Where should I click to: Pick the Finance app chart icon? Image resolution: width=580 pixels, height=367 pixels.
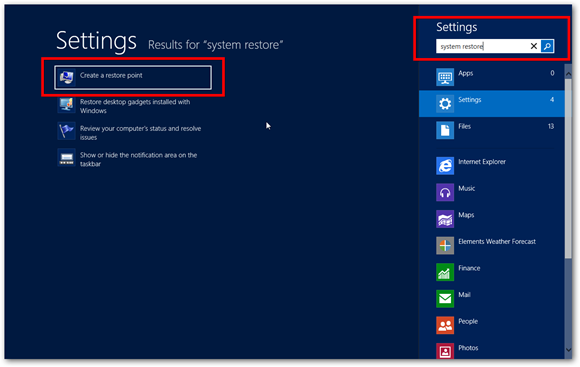(445, 272)
